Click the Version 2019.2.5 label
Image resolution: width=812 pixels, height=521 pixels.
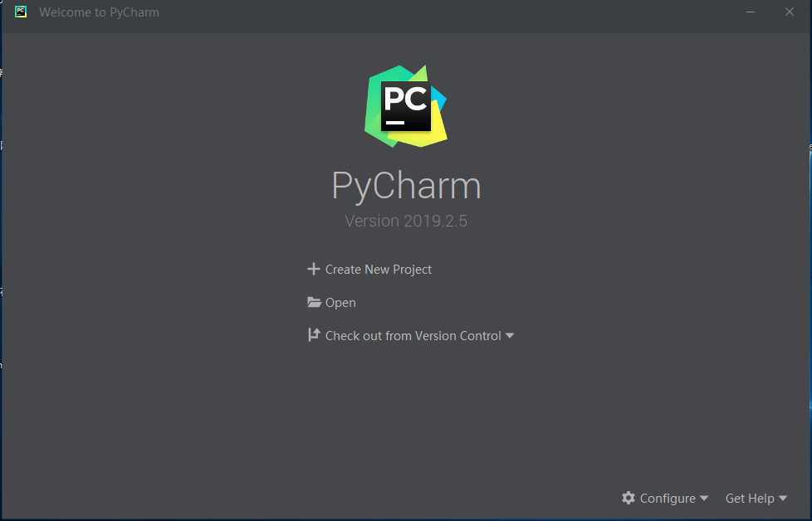(406, 222)
